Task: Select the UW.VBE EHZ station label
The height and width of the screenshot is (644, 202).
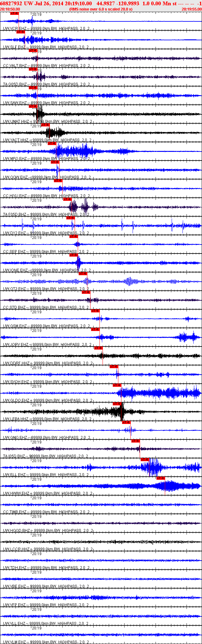Action: point(15,586)
